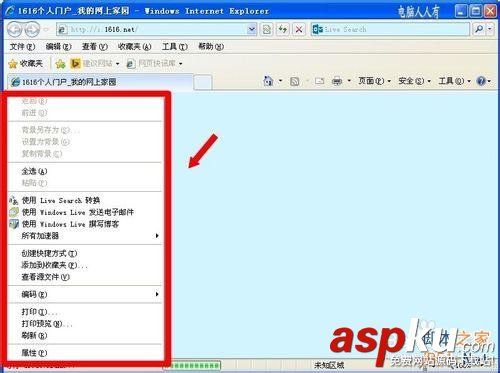Choose 打印预览(N)... in context menu
Screen dimensions: 500x373
pyautogui.click(x=85, y=324)
